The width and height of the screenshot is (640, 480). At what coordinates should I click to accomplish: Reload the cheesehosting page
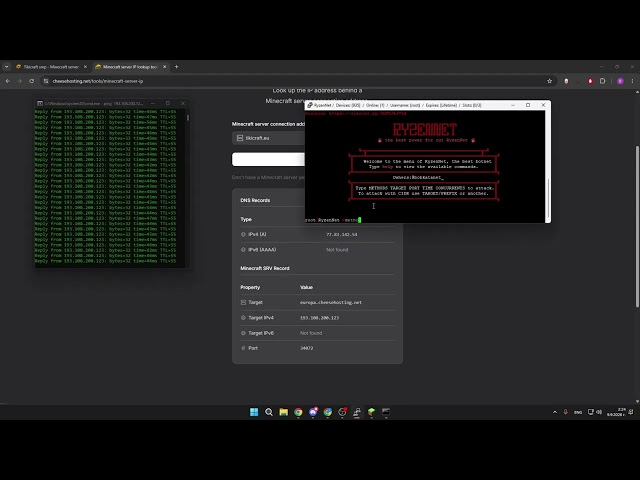31,81
